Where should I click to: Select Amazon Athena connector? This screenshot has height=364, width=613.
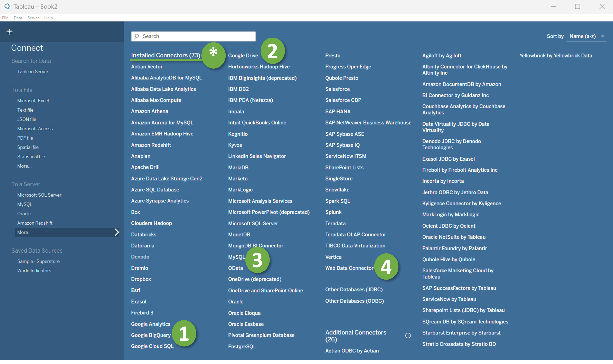tap(150, 111)
